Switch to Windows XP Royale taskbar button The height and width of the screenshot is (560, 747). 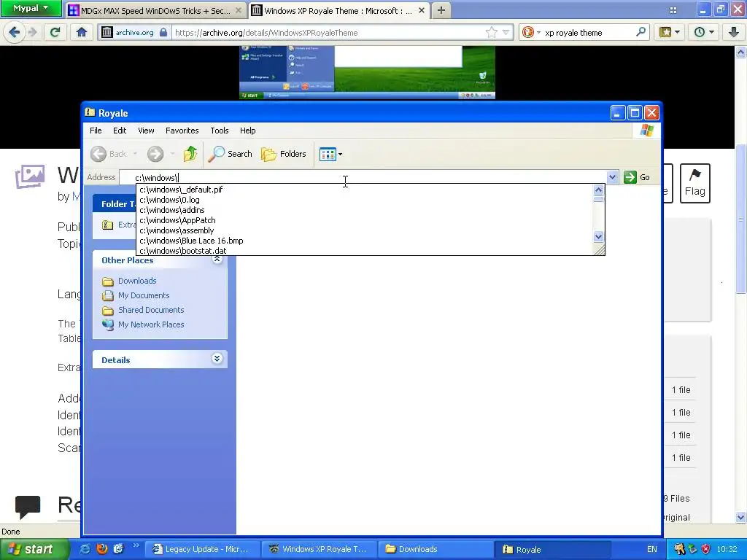coord(319,549)
